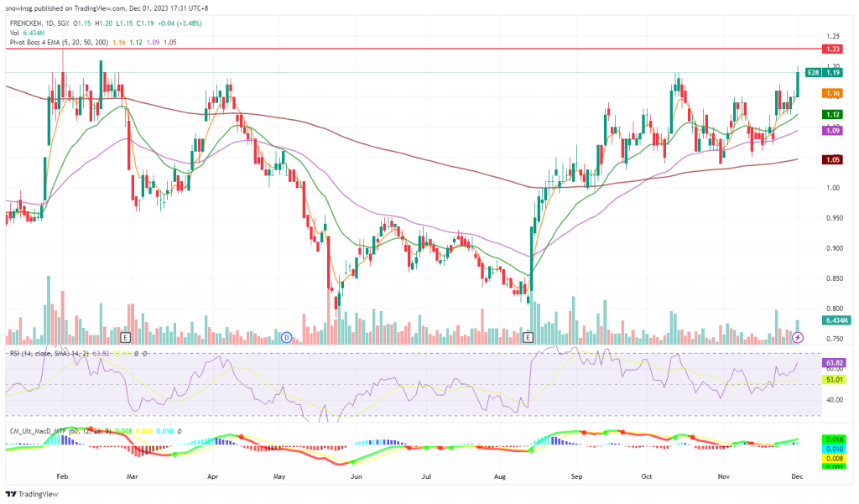Click the 'C1.19' close value in the legend
Image resolution: width=859 pixels, height=504 pixels.
145,23
